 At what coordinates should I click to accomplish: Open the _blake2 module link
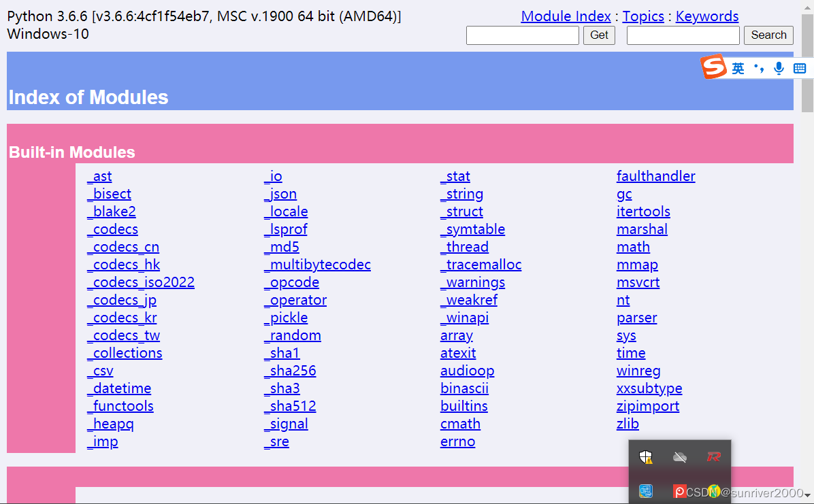point(111,212)
